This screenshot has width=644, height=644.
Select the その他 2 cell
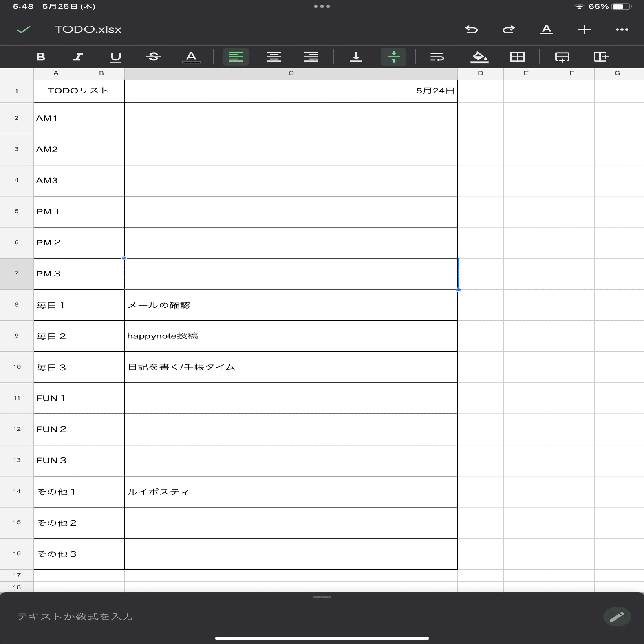(56, 523)
